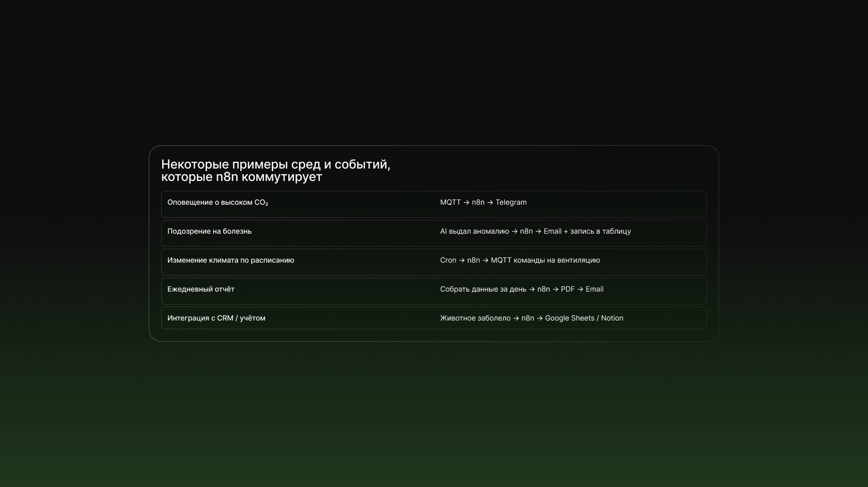Select the 'Ежедневный отчёт' row label
The image size is (868, 487).
pyautogui.click(x=200, y=290)
